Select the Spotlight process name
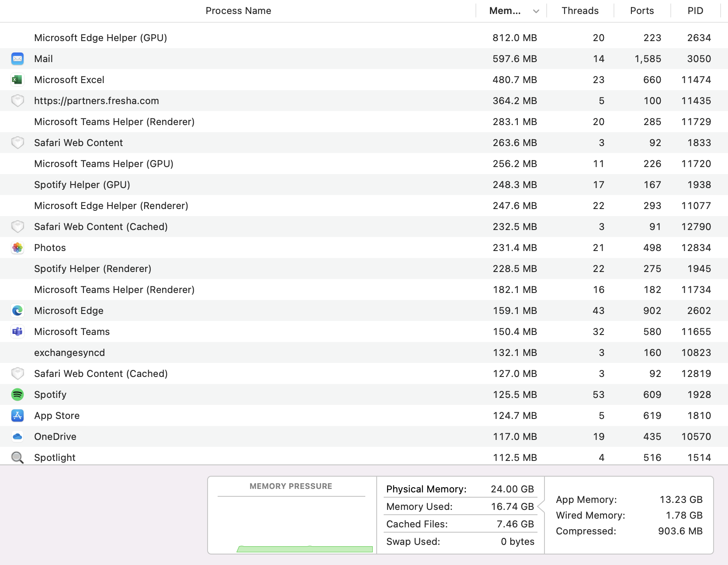Image resolution: width=728 pixels, height=565 pixels. pyautogui.click(x=55, y=457)
